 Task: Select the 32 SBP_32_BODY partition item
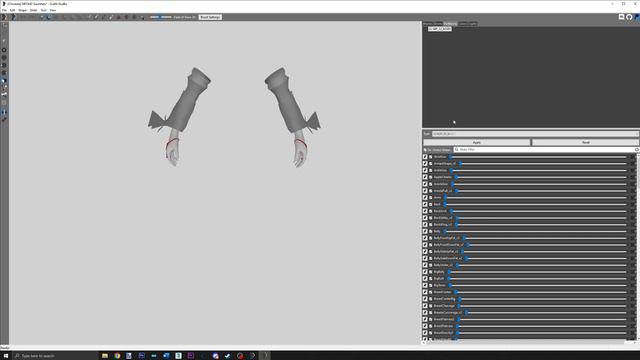point(440,29)
